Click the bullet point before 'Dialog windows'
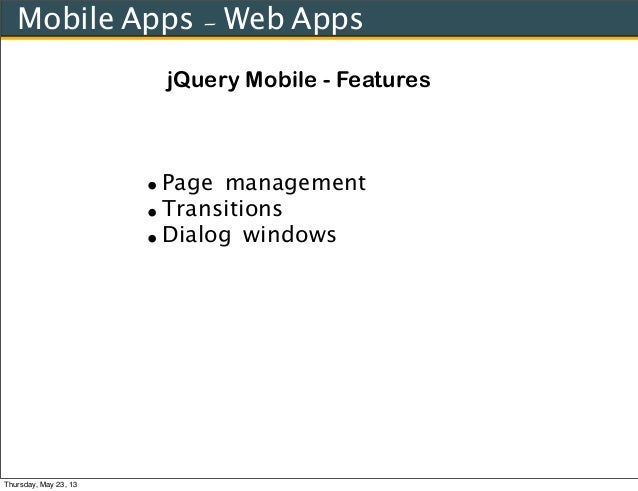 152,238
